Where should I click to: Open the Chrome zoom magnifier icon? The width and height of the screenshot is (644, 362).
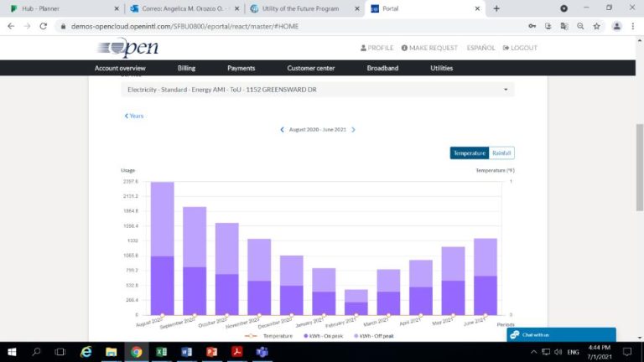[580, 26]
